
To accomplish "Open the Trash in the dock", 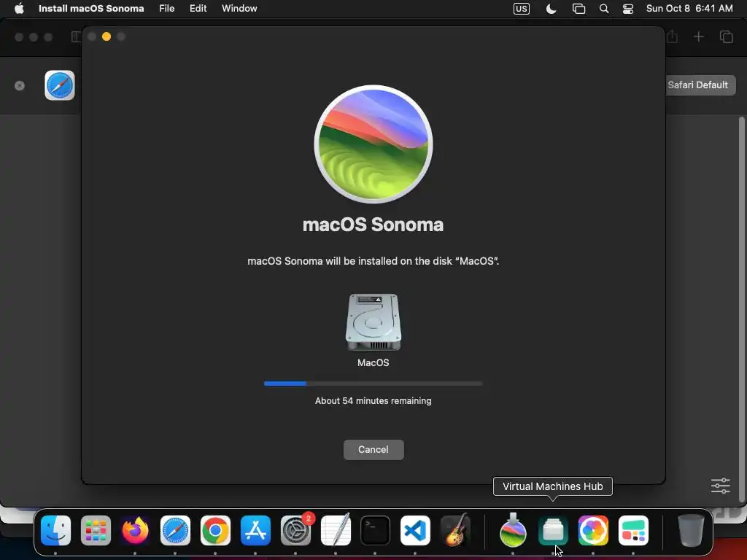I will (x=691, y=531).
